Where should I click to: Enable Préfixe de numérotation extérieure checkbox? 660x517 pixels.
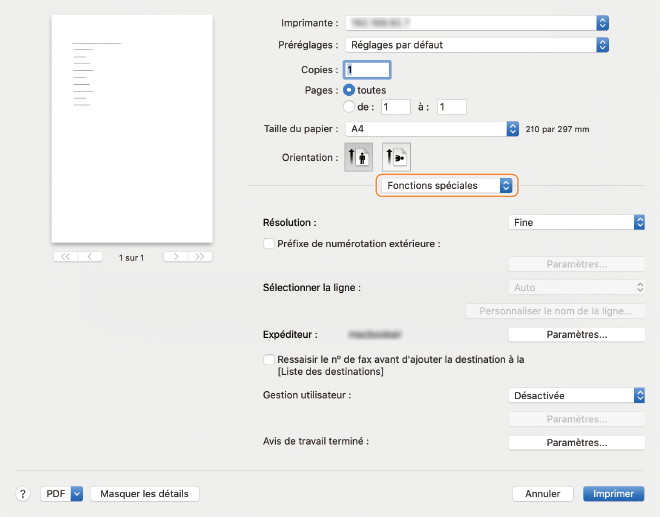tap(268, 243)
